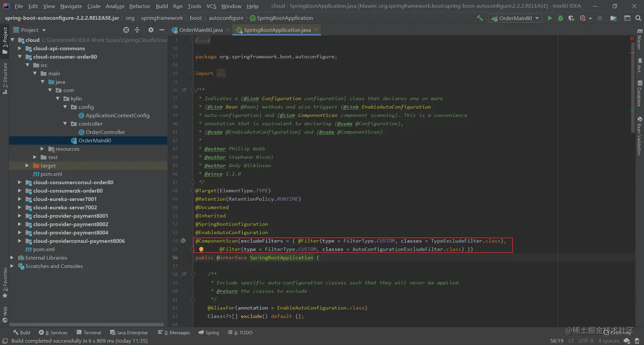
Task: Select OrderController in the project tree
Action: [105, 132]
